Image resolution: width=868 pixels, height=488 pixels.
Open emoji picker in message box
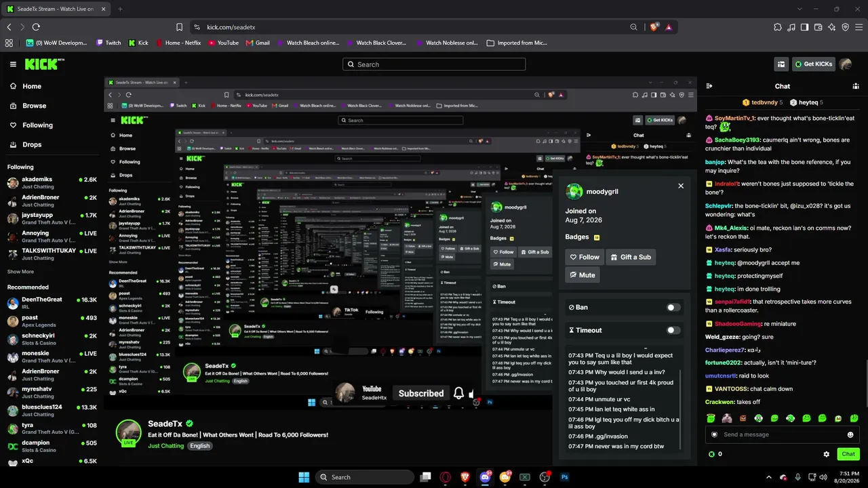coord(850,434)
